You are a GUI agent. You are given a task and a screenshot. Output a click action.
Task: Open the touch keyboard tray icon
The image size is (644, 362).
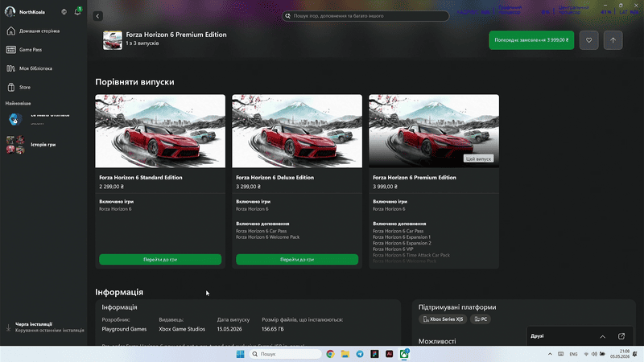(560, 354)
